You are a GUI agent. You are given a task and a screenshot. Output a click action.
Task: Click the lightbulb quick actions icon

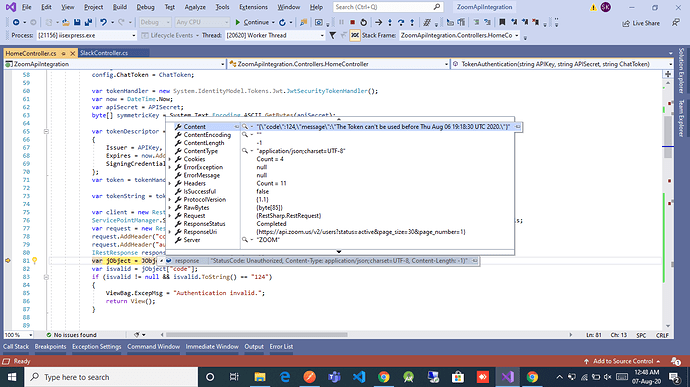click(x=34, y=261)
